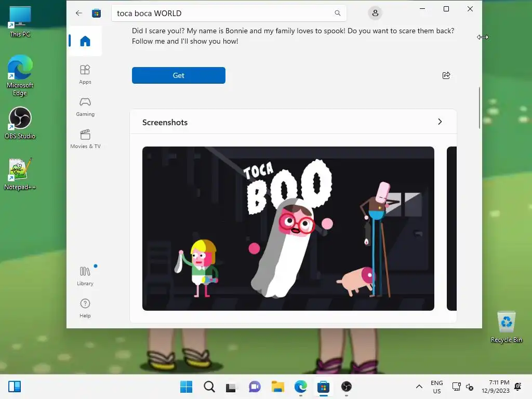532x399 pixels.
Task: Select the Recycle Bin desktop icon
Action: (507, 327)
